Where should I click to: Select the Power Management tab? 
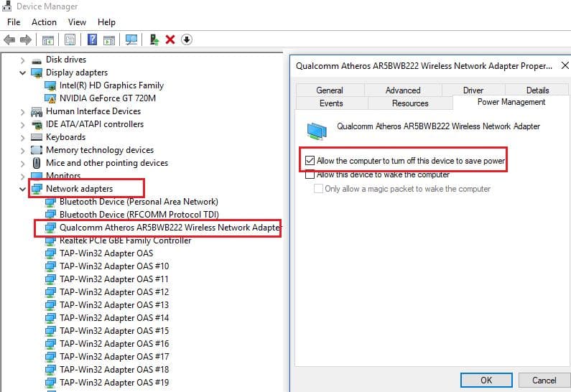coord(511,102)
